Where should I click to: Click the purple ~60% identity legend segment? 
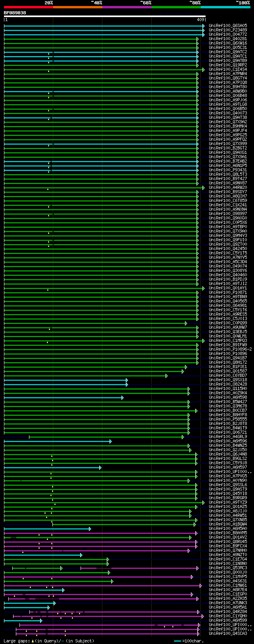[x=127, y=7]
